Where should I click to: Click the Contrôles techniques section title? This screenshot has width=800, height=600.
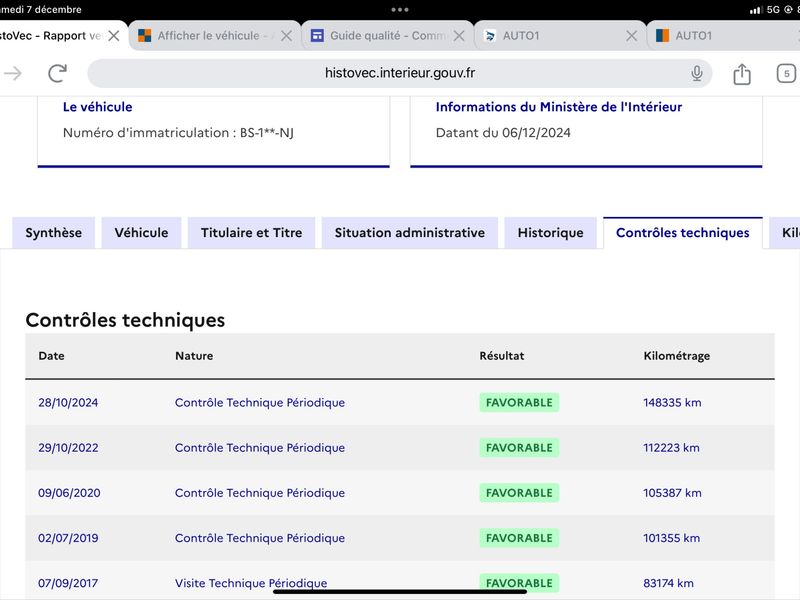(125, 320)
